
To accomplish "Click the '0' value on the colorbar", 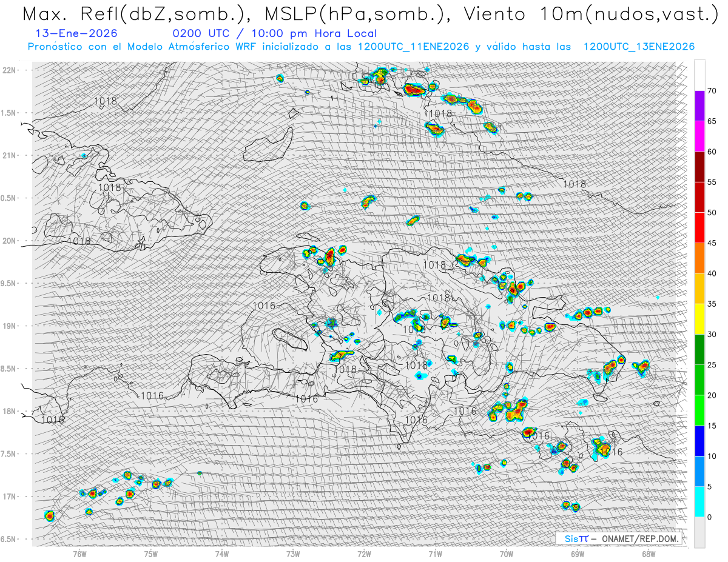I will pos(710,517).
